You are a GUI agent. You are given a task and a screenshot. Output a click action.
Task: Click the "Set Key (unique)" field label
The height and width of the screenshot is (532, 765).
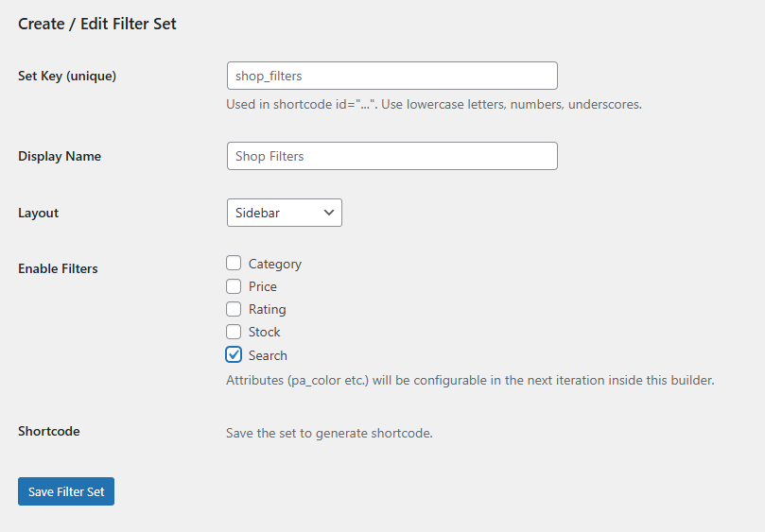(67, 76)
